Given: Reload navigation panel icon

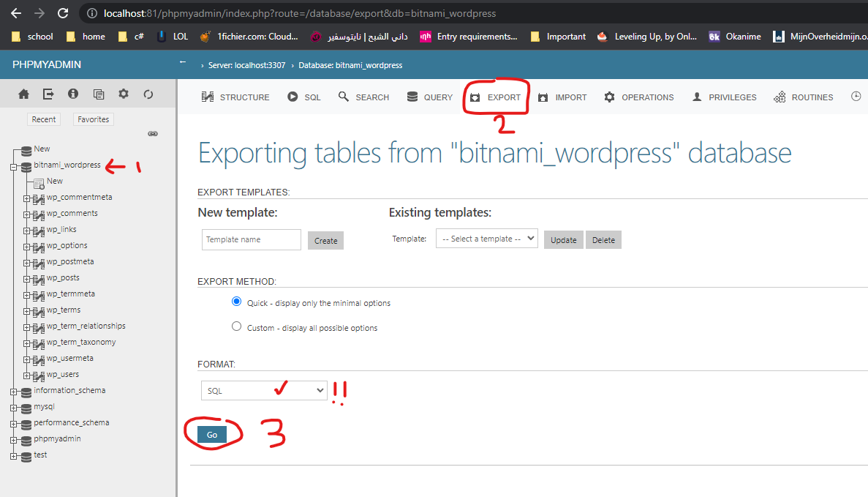Looking at the screenshot, I should (x=148, y=94).
